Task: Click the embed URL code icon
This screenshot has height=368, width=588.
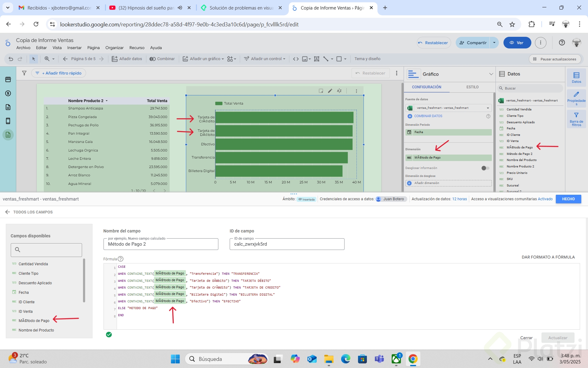Action: [296, 59]
